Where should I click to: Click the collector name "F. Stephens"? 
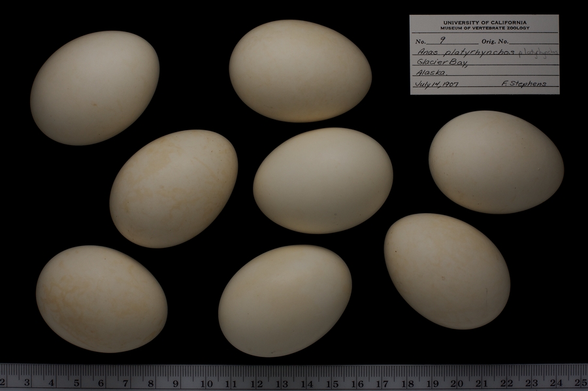pos(524,83)
